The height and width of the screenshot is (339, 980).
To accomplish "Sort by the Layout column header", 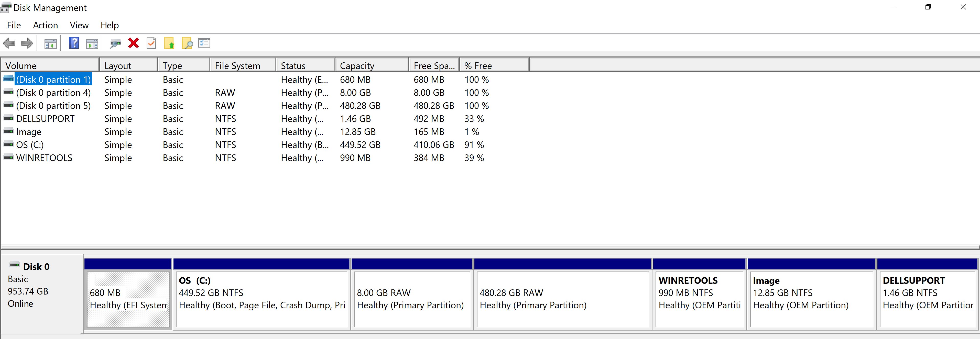I will pos(129,65).
